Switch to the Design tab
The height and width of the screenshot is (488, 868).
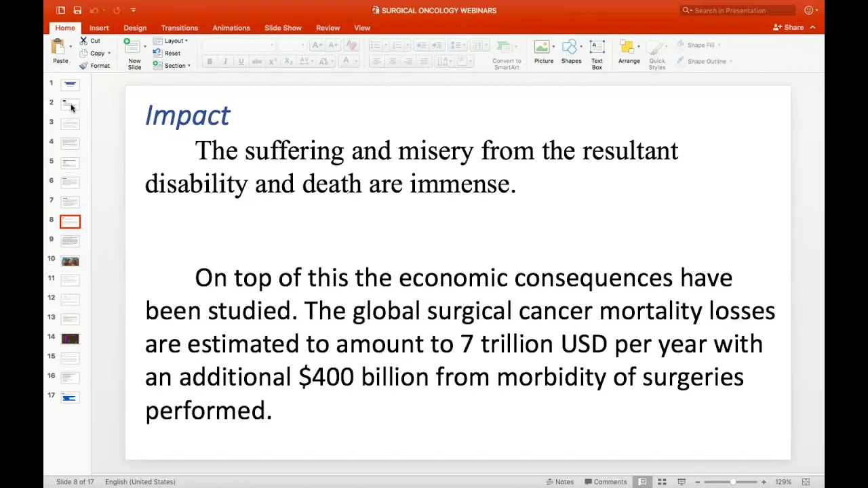point(135,28)
